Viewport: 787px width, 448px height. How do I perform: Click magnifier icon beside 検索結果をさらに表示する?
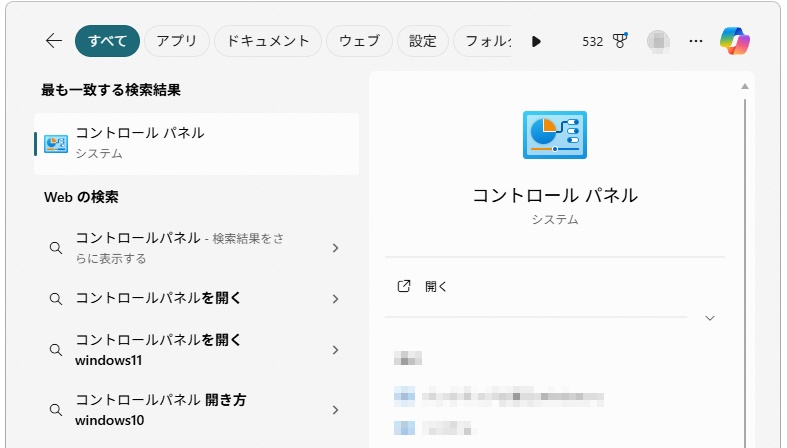(x=56, y=248)
